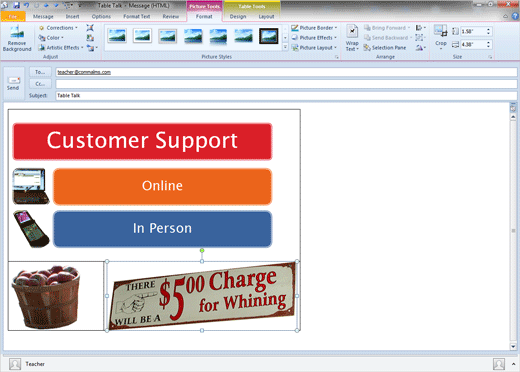Click the Cc input field

[x=286, y=84]
